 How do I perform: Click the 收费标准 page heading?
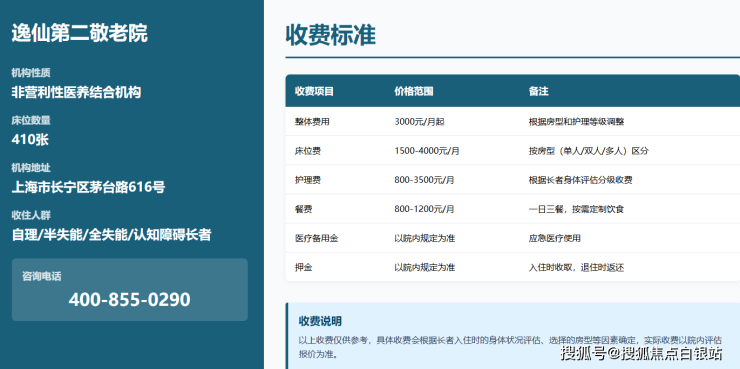tap(330, 35)
